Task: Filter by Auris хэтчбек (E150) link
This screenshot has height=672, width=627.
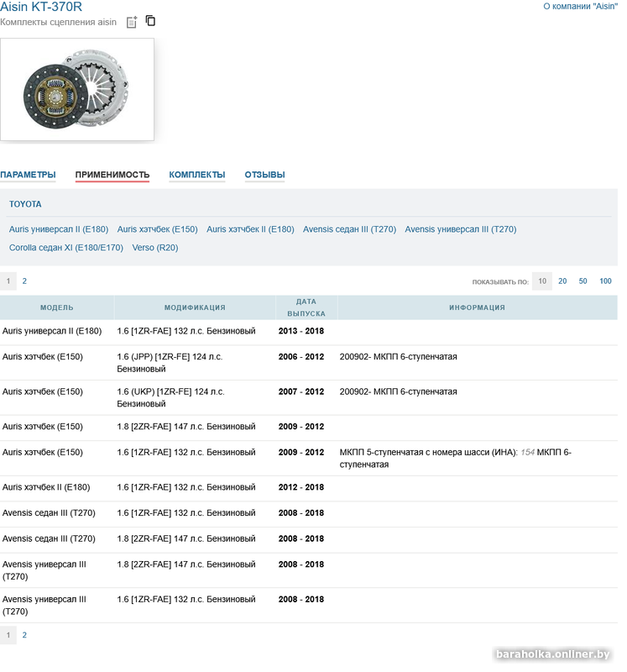Action: 158,229
